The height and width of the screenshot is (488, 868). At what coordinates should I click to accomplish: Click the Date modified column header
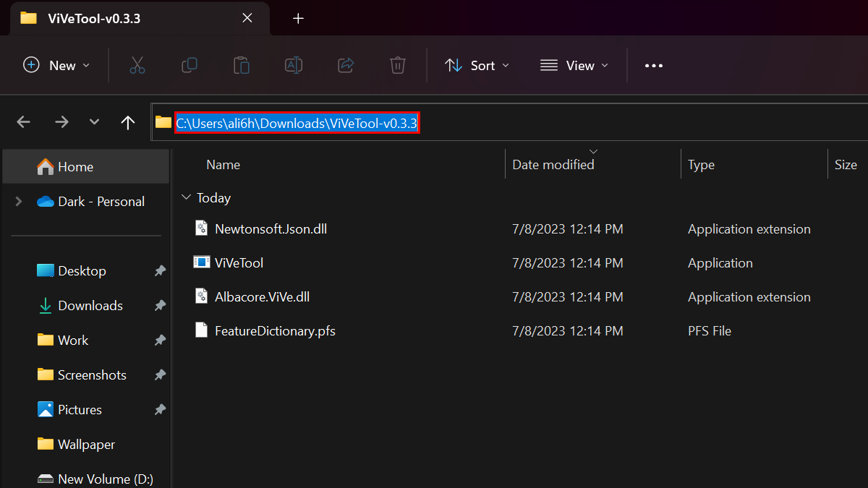(x=553, y=164)
